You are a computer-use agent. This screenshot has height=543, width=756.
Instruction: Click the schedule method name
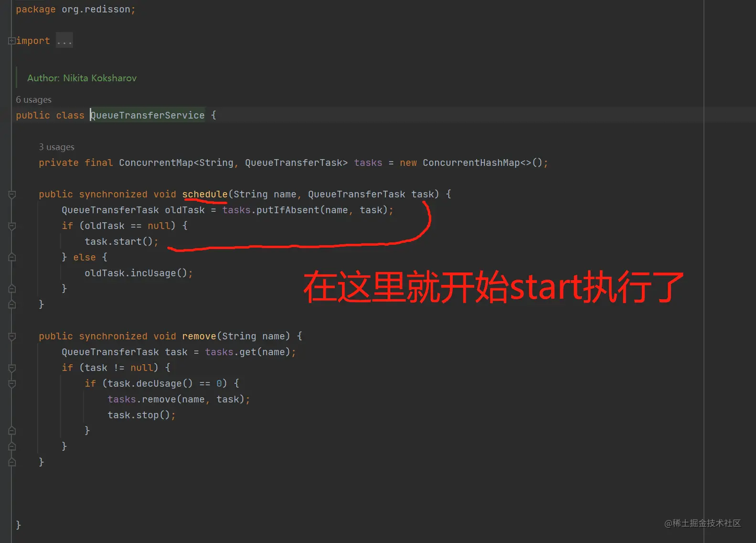click(205, 194)
